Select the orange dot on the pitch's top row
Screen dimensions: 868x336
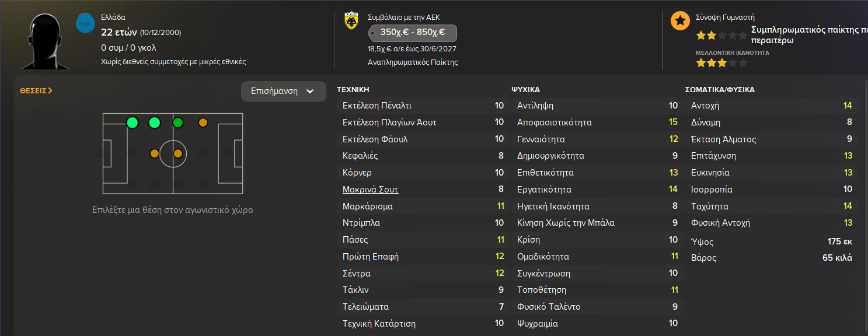pos(203,123)
